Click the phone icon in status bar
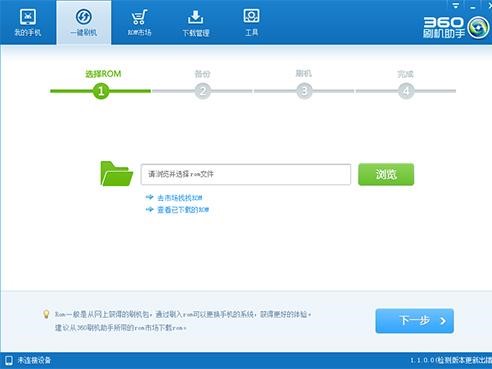This screenshot has height=369, width=492. tap(9, 360)
